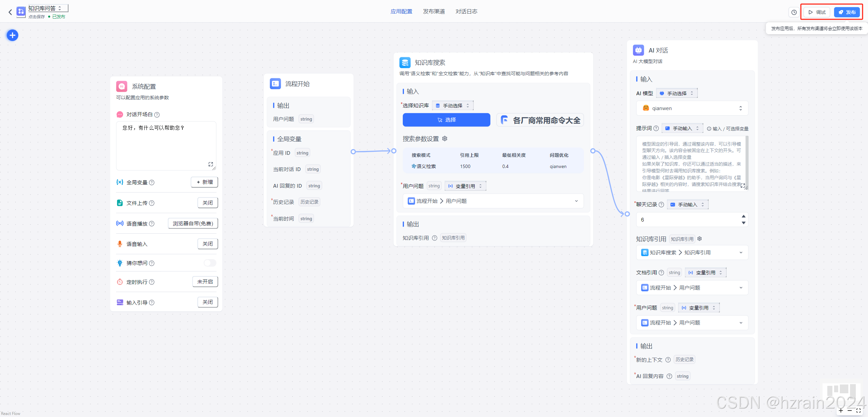Viewport: 868px width, 417px height.
Task: Open 搜索参数设置 gear icon
Action: pos(445,139)
